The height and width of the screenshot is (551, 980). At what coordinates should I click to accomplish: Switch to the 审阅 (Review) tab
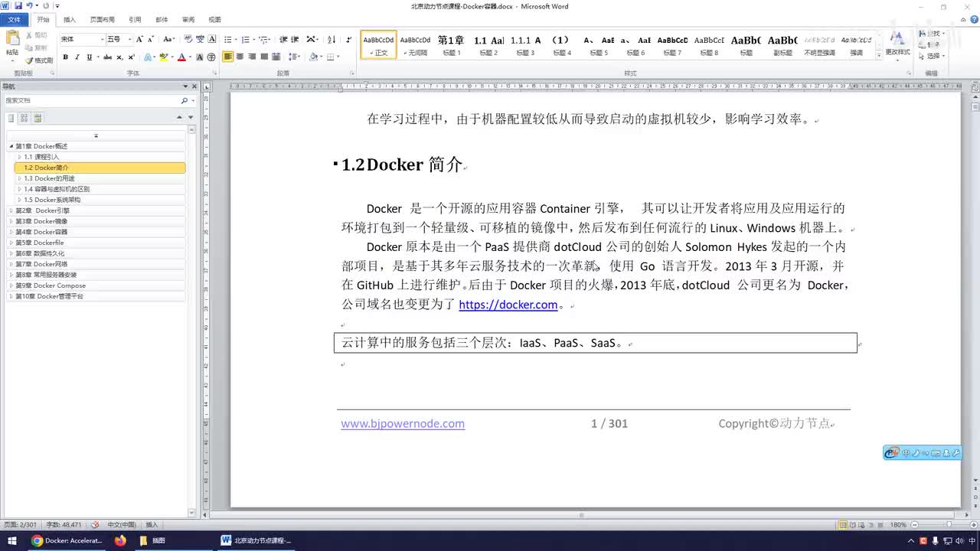[x=188, y=19]
